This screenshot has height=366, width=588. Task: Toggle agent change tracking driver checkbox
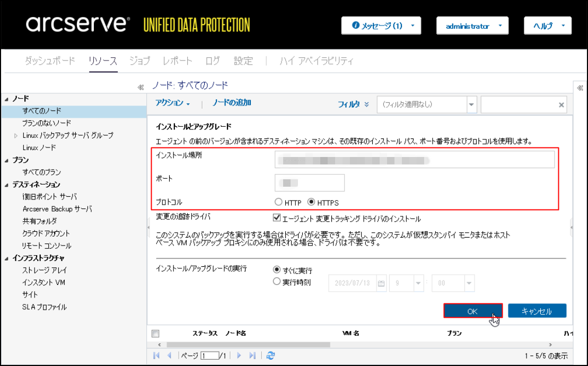click(x=277, y=217)
